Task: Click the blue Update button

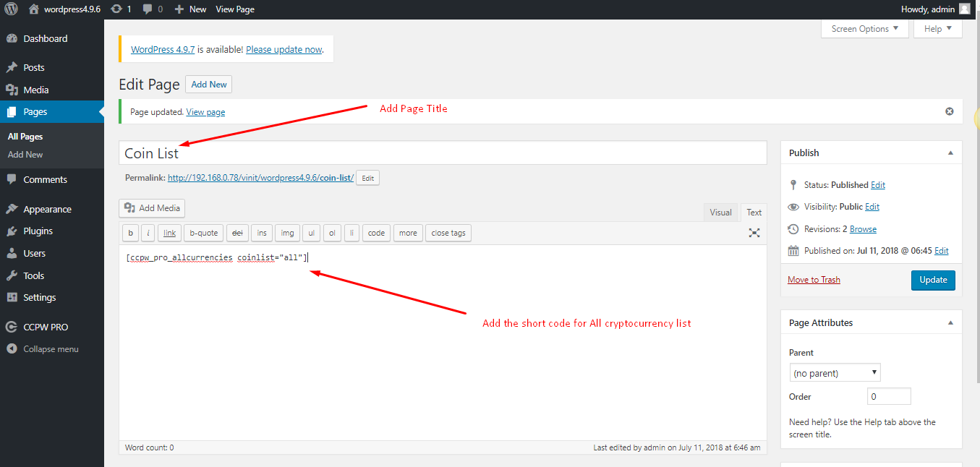Action: 933,280
